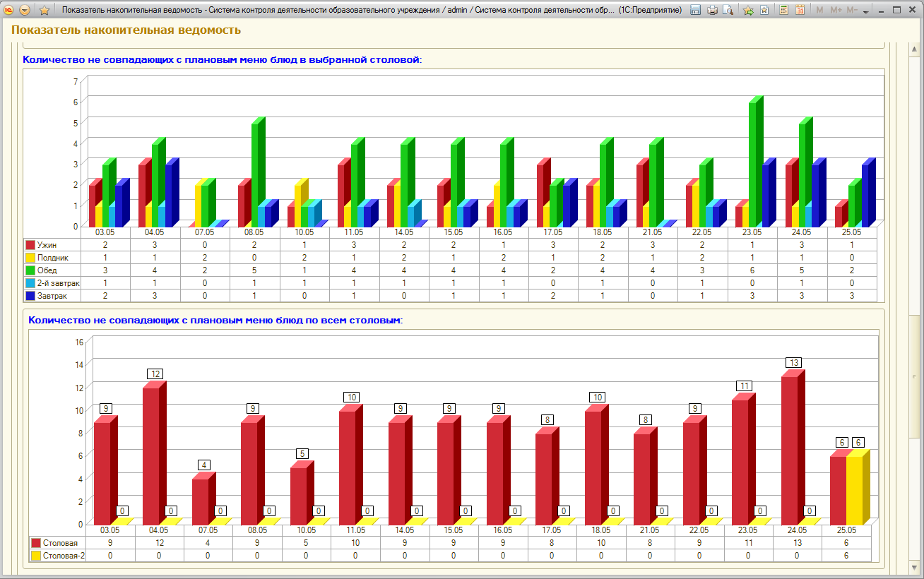Open the calculator icon
Screen dimensions: 924x579
pos(784,10)
